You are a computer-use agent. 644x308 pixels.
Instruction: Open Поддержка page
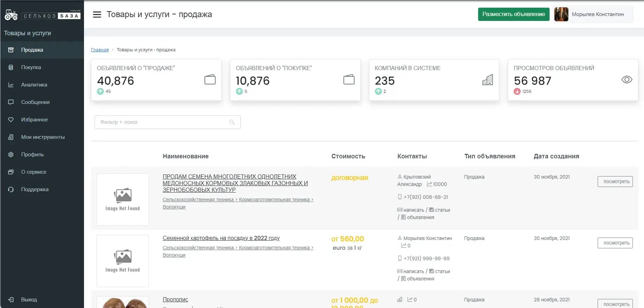click(x=42, y=189)
